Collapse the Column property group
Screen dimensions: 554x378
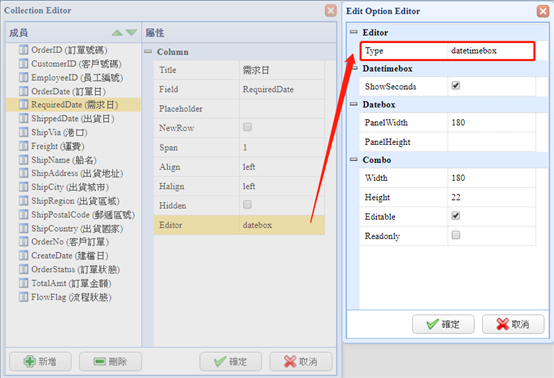point(148,52)
